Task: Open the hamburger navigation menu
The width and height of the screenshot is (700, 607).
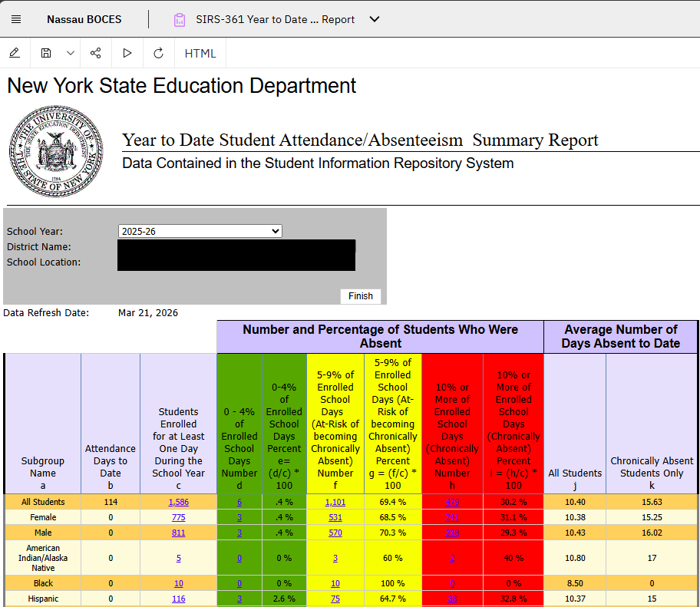Action: coord(16,19)
